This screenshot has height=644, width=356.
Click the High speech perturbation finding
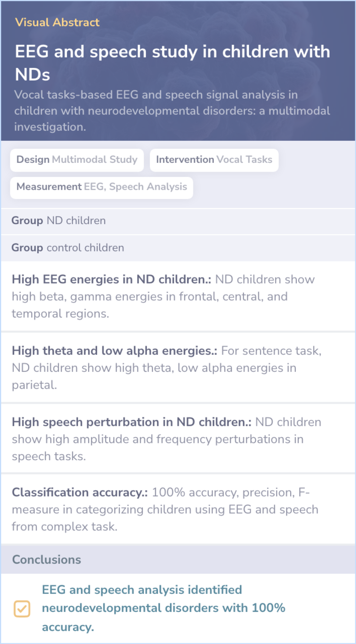tap(178, 439)
